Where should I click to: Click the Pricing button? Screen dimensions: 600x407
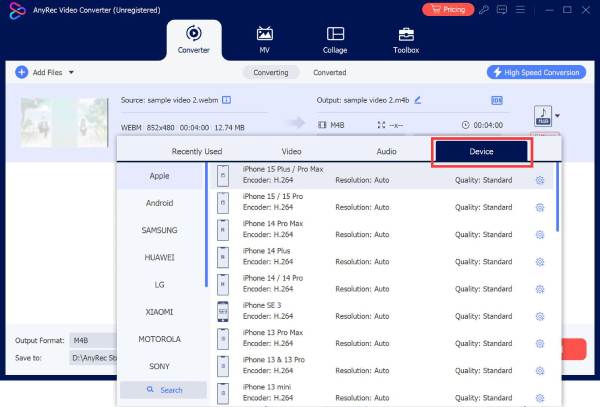448,10
